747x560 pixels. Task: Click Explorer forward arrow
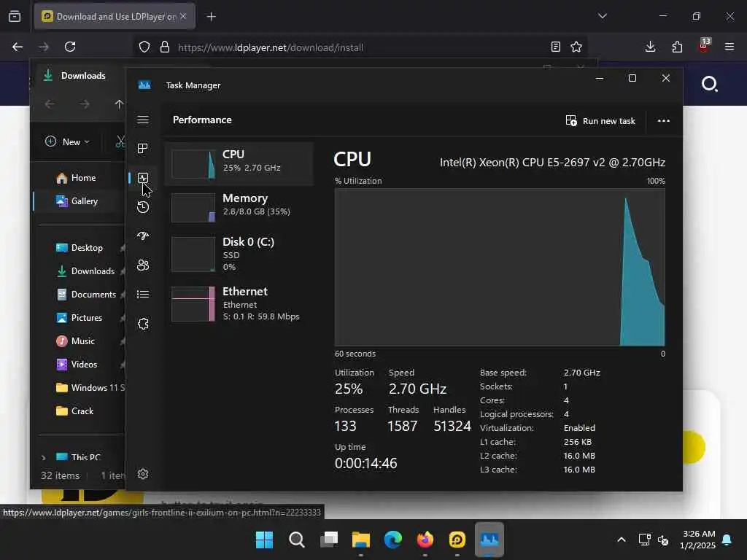(85, 104)
